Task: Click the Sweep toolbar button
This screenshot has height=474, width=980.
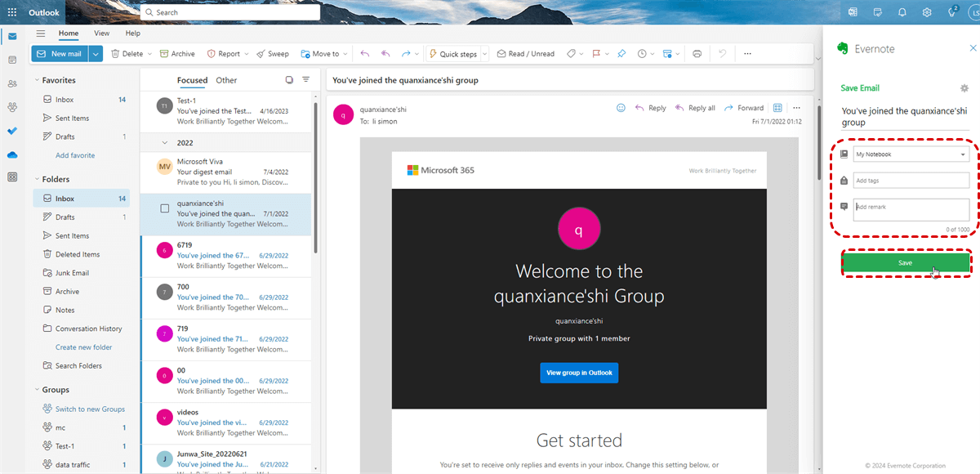Action: [x=273, y=54]
